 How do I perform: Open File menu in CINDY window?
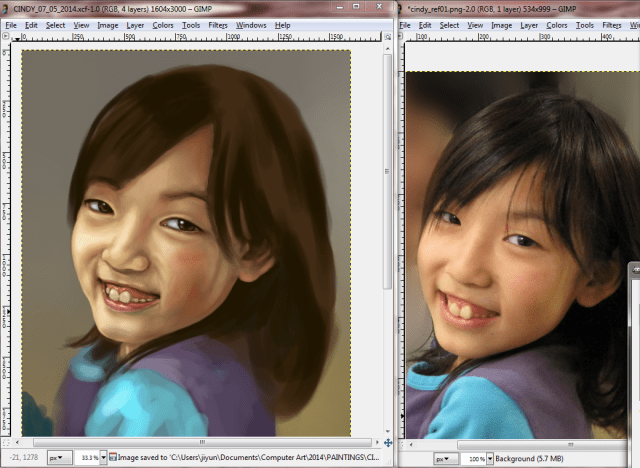(x=11, y=25)
